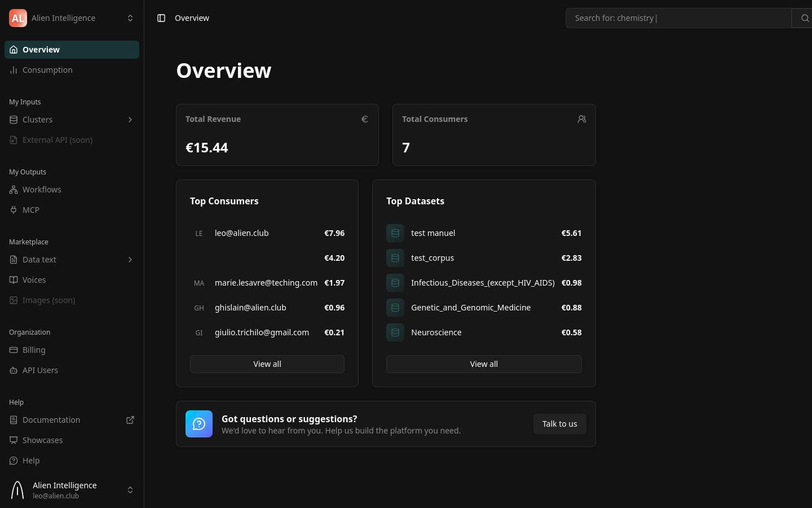Select the Consumption chart icon

click(x=14, y=70)
